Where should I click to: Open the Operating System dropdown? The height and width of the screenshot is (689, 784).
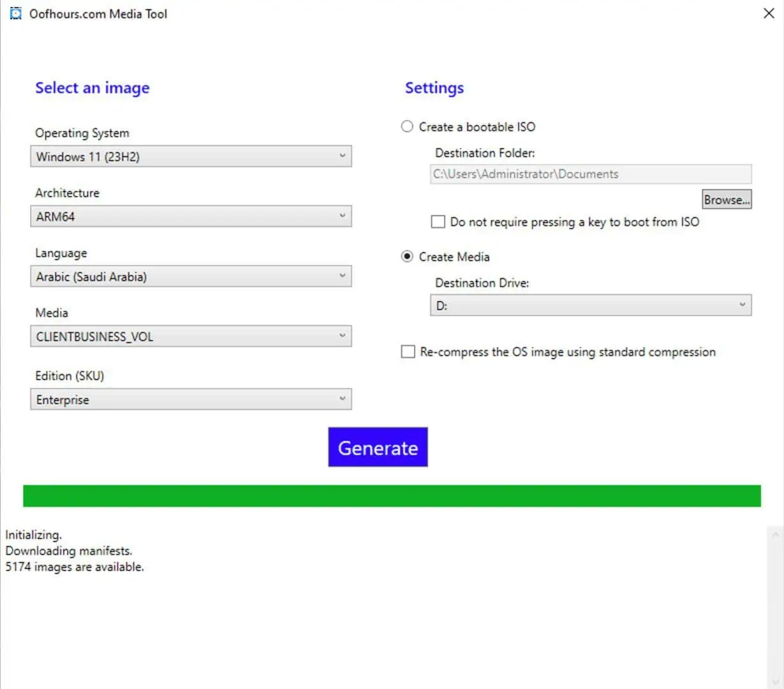pyautogui.click(x=191, y=156)
